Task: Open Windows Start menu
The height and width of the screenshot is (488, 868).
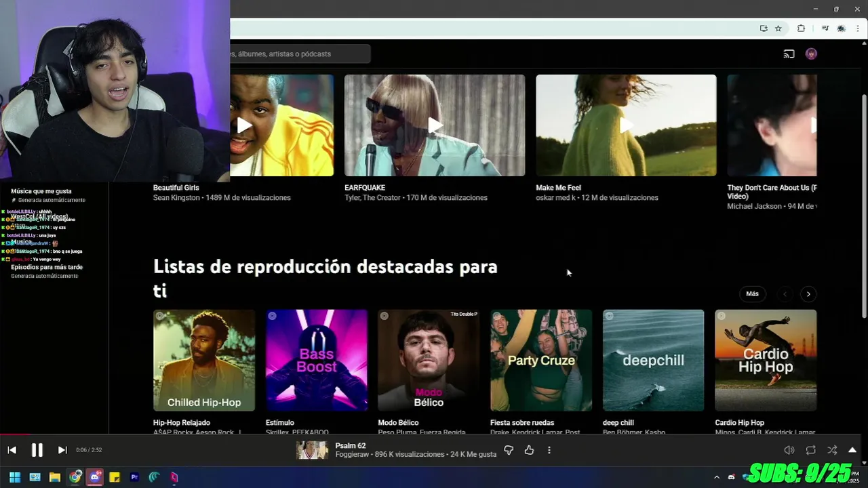Action: pyautogui.click(x=14, y=477)
